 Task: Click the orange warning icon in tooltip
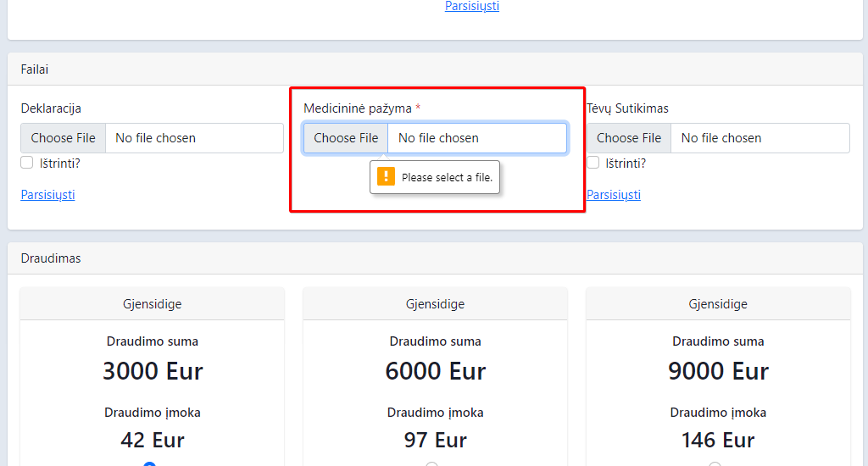(x=386, y=176)
